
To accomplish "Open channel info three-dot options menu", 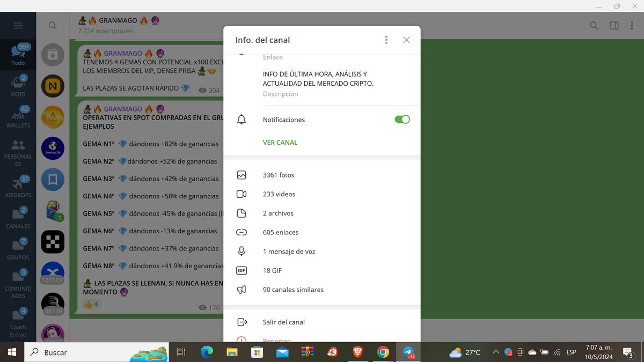I will [x=386, y=40].
